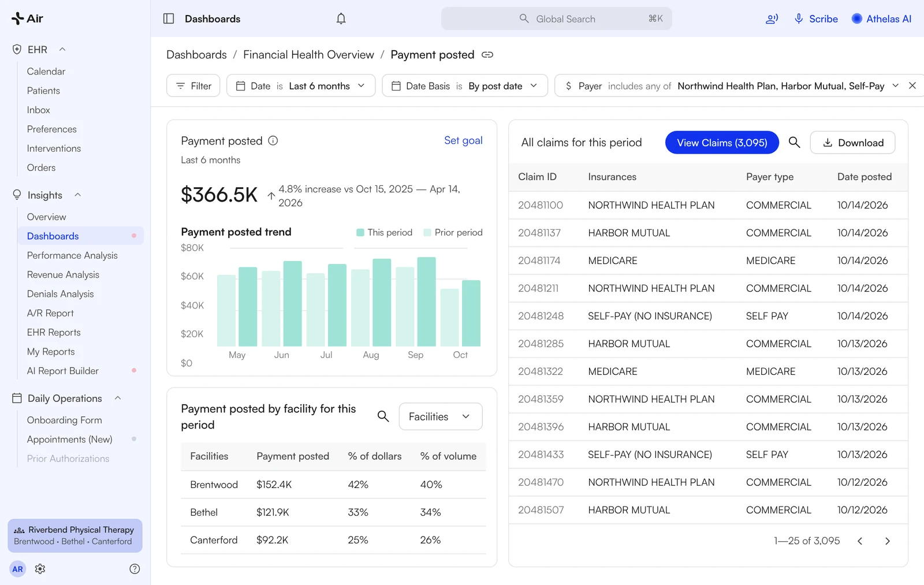
Task: Search facilities using the magnifier icon
Action: 383,416
